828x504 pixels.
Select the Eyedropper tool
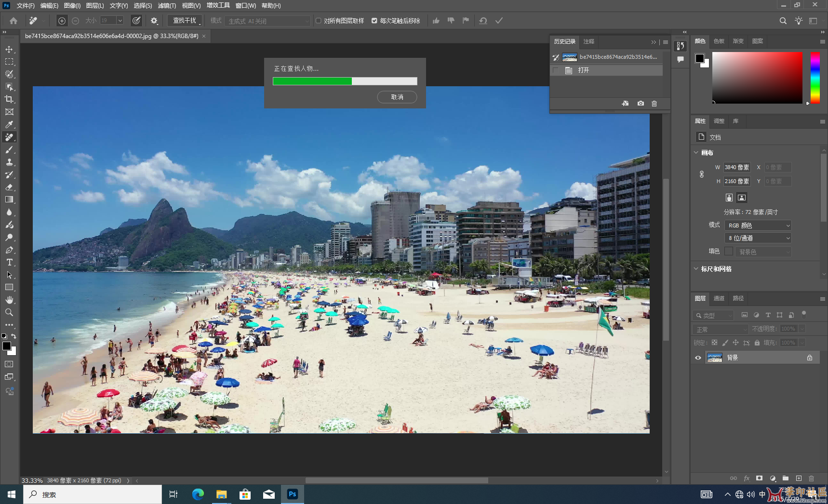pyautogui.click(x=9, y=124)
